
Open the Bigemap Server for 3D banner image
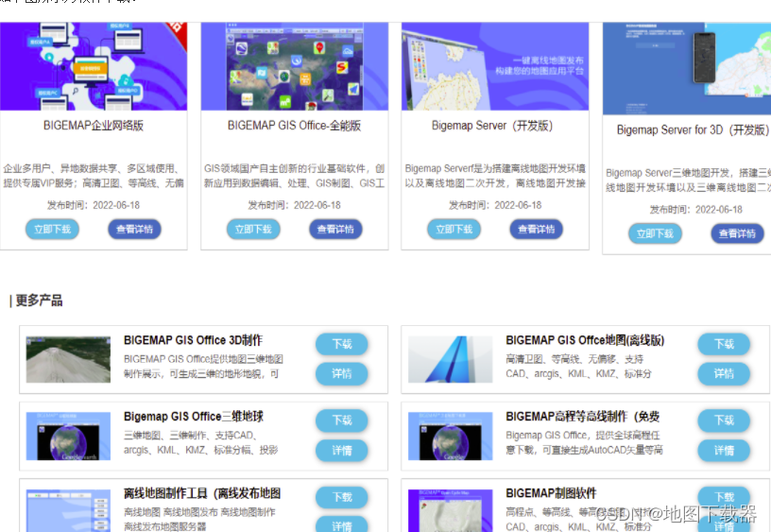(x=687, y=68)
